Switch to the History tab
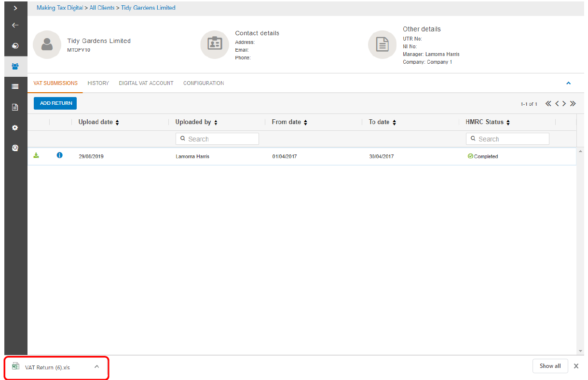Image resolution: width=588 pixels, height=380 pixels. click(x=98, y=83)
